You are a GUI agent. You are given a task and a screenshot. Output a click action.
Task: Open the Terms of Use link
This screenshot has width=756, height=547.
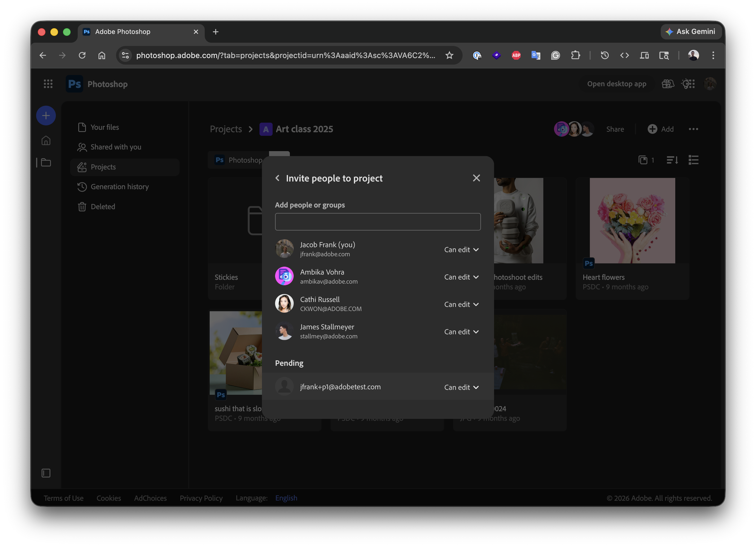click(63, 498)
